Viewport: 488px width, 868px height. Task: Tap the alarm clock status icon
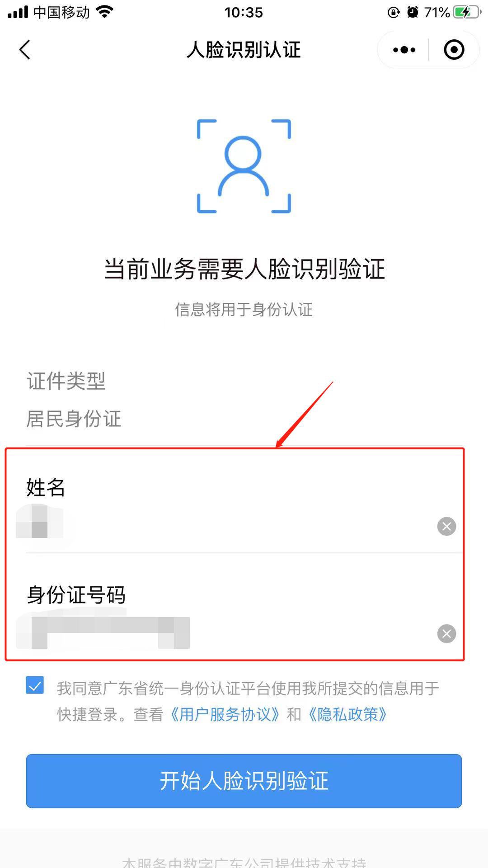413,12
